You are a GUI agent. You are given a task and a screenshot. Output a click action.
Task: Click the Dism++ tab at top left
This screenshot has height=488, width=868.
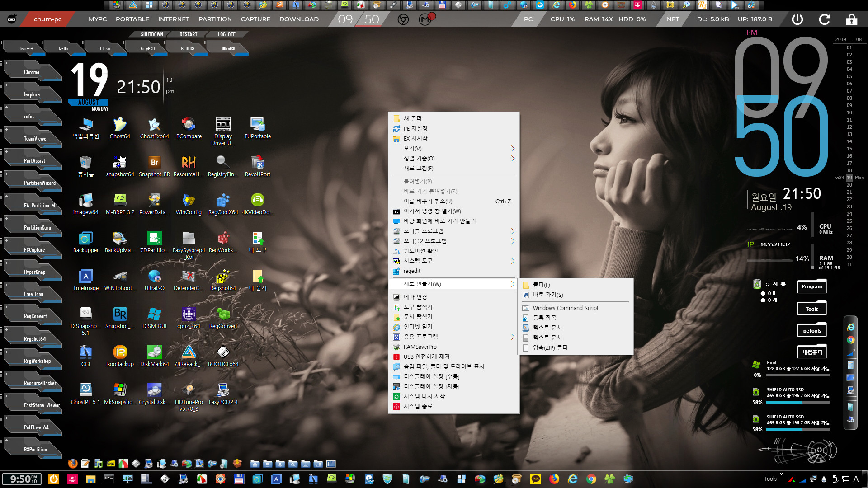tap(25, 48)
